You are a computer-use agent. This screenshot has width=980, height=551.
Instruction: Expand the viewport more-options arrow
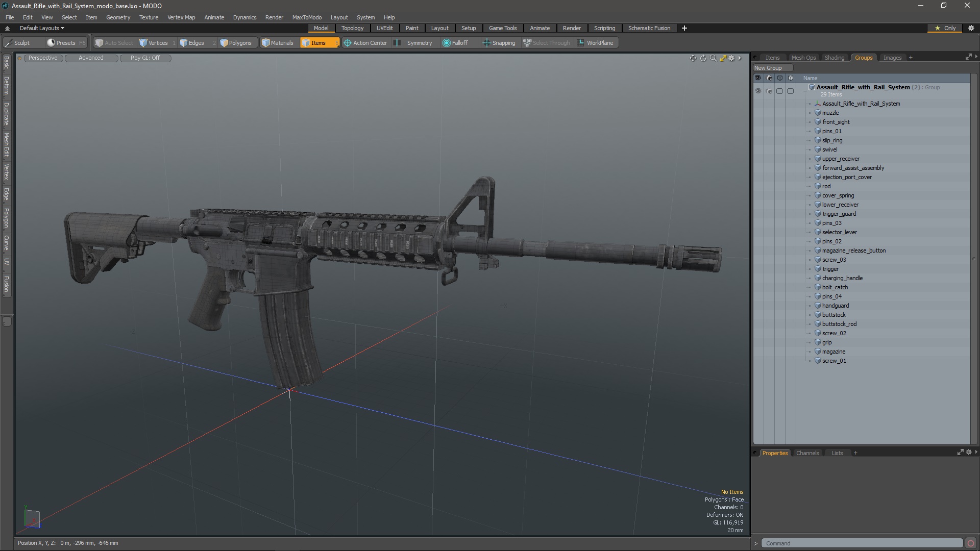(x=740, y=58)
